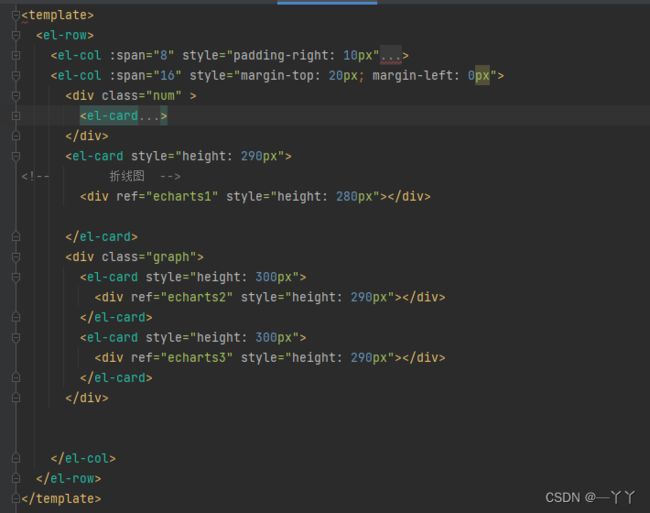The width and height of the screenshot is (650, 513).
Task: Click the closing </template> tag
Action: (x=61, y=499)
